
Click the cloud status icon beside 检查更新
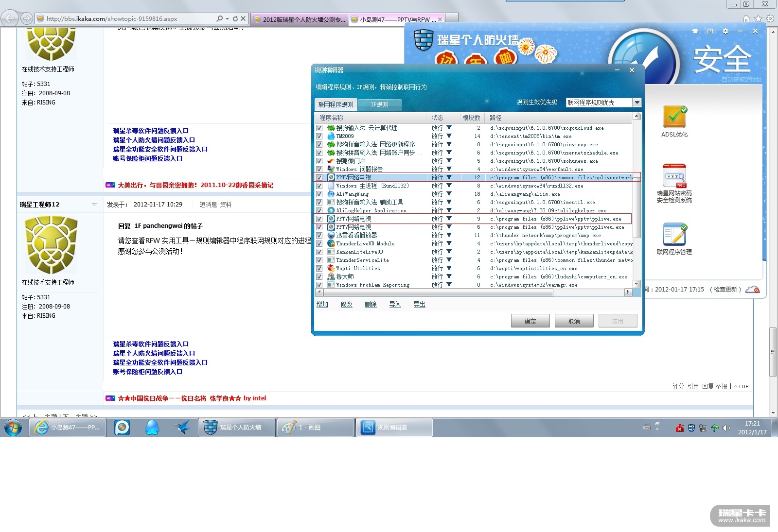click(x=753, y=290)
